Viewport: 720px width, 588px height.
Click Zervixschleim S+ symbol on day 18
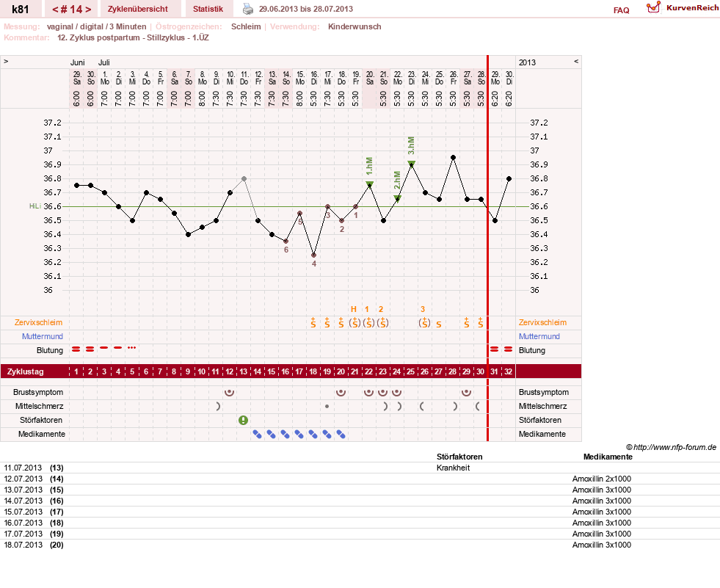[x=313, y=322]
